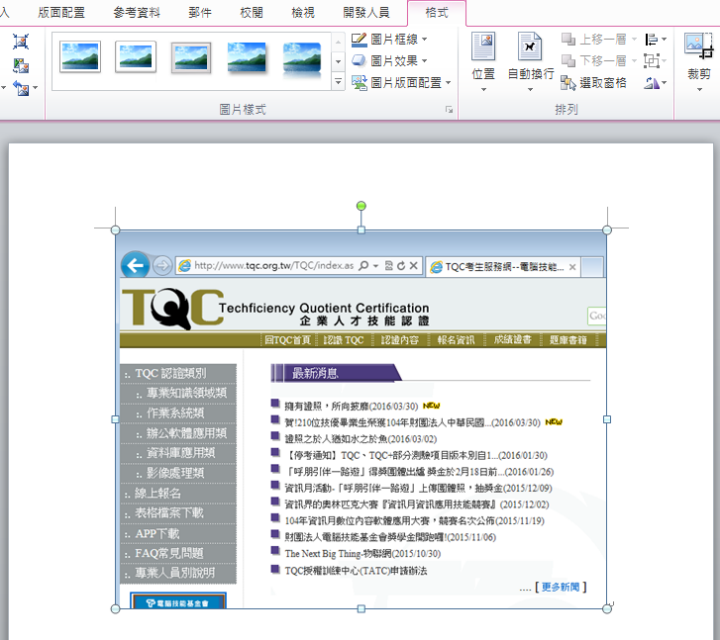The image size is (720, 640).
Task: Click the bottom-right corner sizing handle
Action: (x=607, y=609)
